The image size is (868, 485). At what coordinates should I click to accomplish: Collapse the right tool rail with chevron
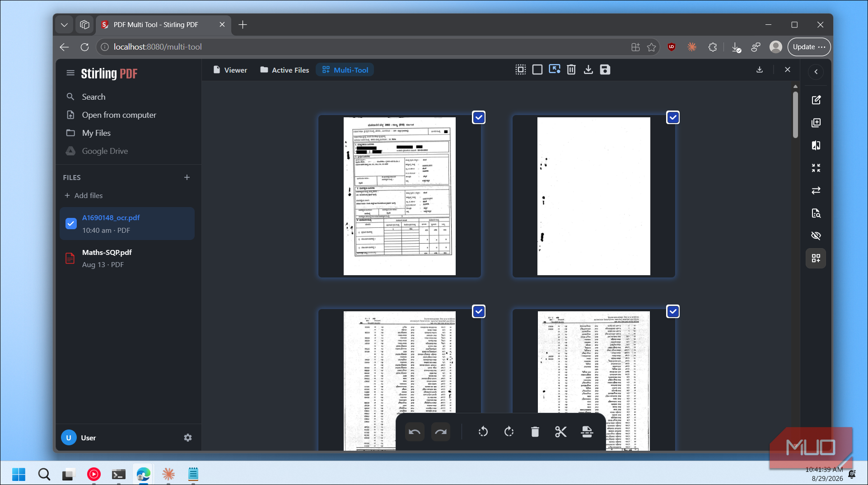coord(816,72)
